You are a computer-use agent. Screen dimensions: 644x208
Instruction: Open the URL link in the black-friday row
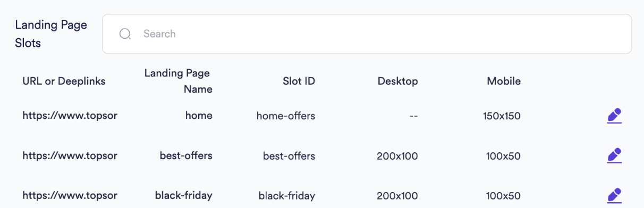tap(70, 196)
